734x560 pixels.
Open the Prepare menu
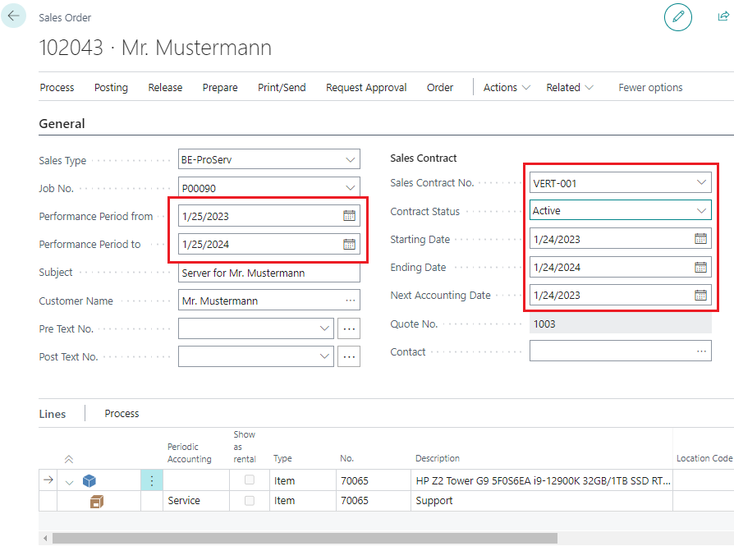pyautogui.click(x=220, y=88)
